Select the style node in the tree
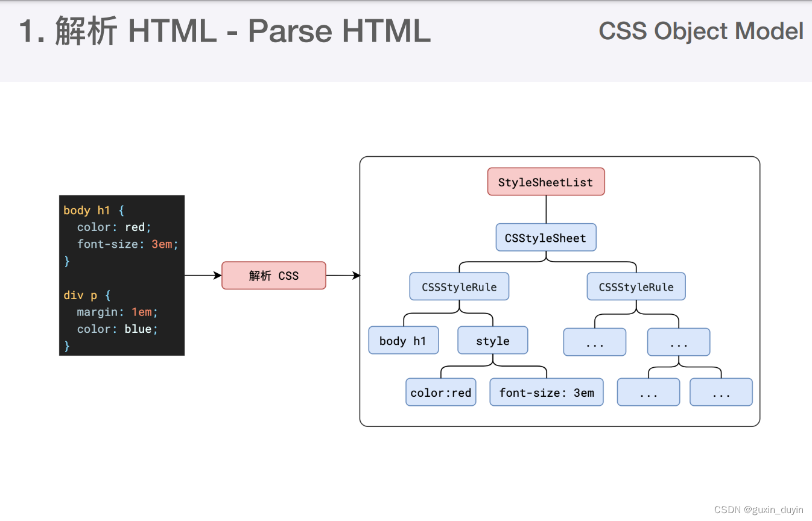This screenshot has width=812, height=521. (x=493, y=341)
